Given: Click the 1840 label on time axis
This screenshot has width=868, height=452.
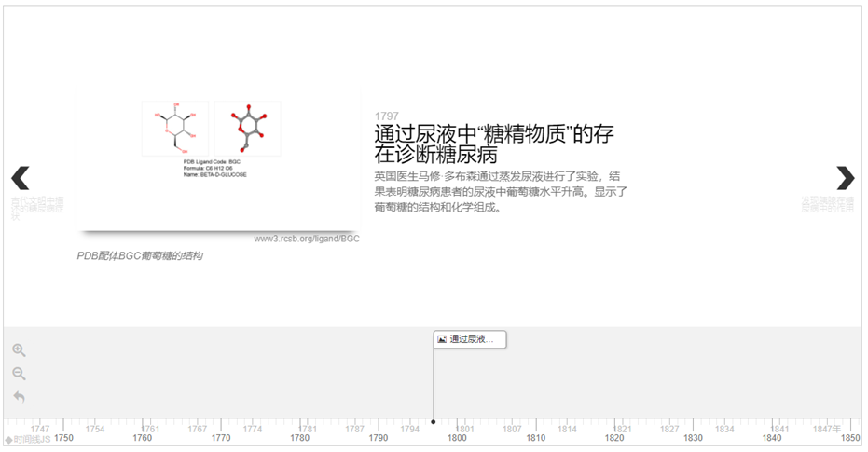Looking at the screenshot, I should pyautogui.click(x=772, y=438).
